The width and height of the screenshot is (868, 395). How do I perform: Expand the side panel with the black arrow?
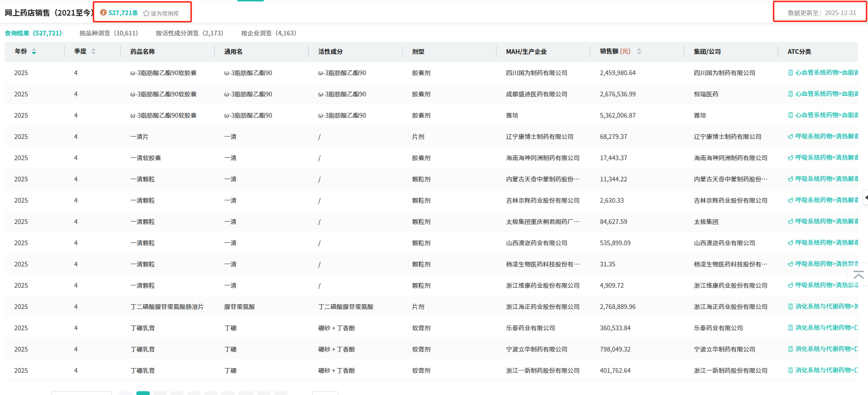pyautogui.click(x=866, y=197)
